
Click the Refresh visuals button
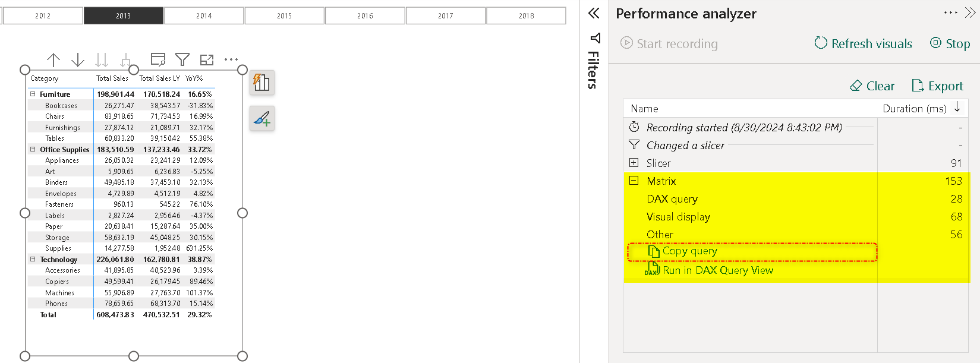tap(864, 43)
